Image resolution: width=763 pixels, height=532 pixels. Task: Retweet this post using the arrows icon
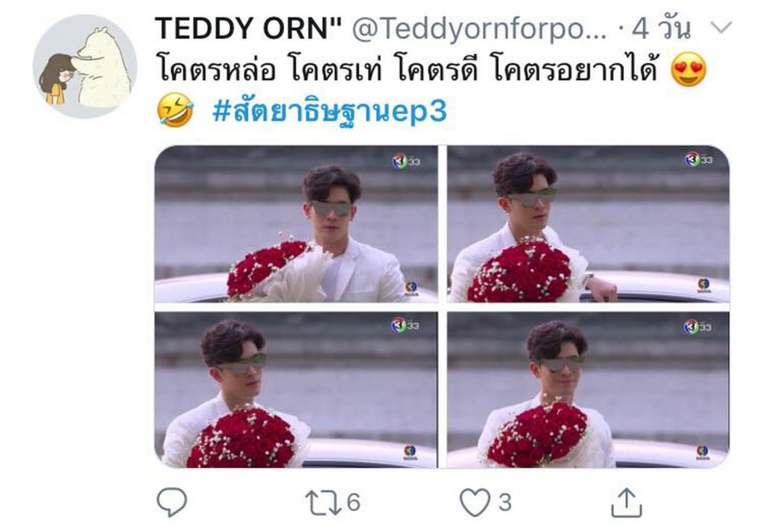323,503
